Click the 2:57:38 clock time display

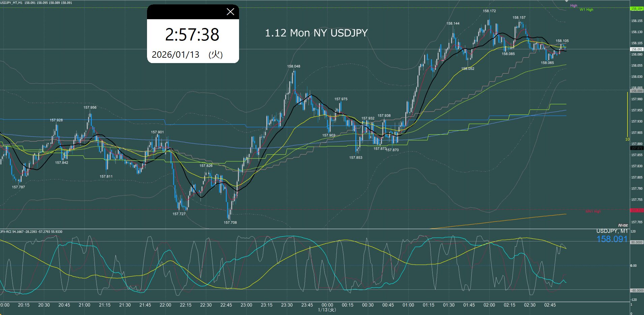tap(192, 35)
